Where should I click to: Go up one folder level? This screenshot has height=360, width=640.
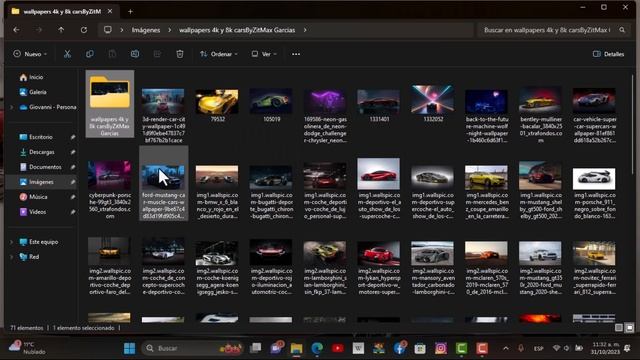[61, 30]
